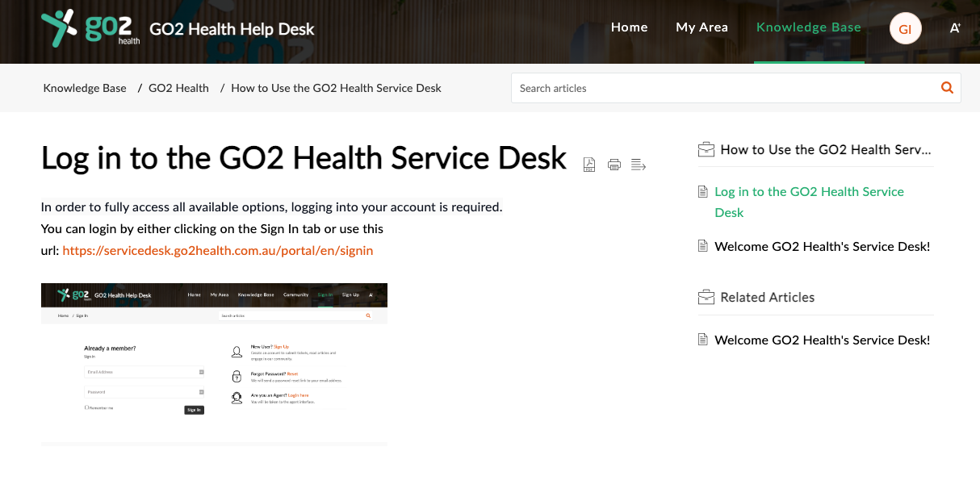This screenshot has height=480, width=980.
Task: Select the Knowledge Base tab
Action: [809, 27]
